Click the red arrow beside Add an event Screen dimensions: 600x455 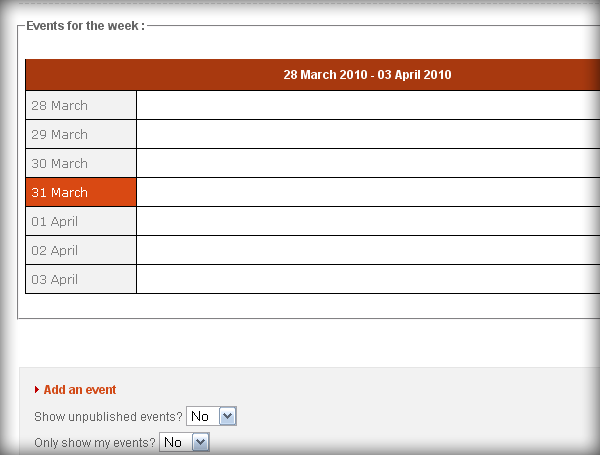37,390
